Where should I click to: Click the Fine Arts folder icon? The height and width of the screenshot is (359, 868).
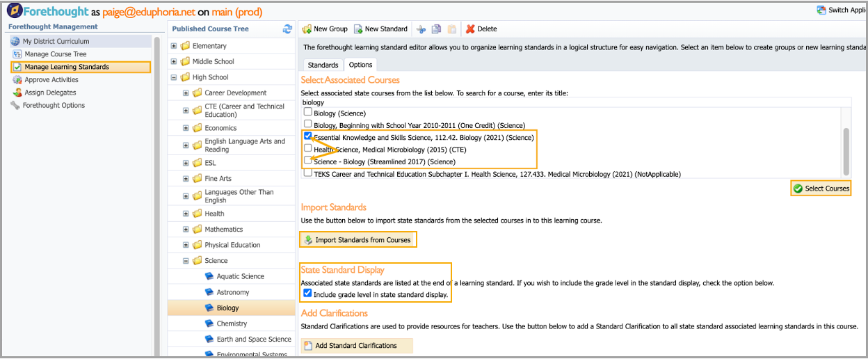tap(198, 179)
